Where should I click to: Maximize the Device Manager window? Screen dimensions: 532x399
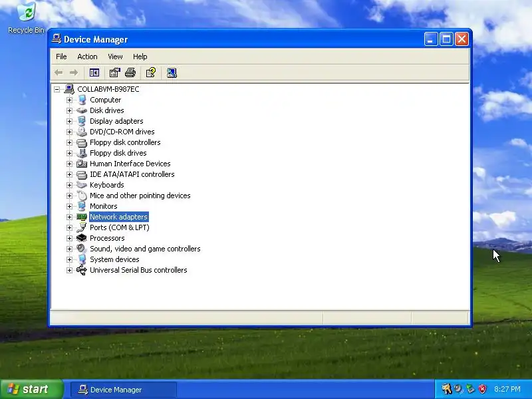coord(446,39)
